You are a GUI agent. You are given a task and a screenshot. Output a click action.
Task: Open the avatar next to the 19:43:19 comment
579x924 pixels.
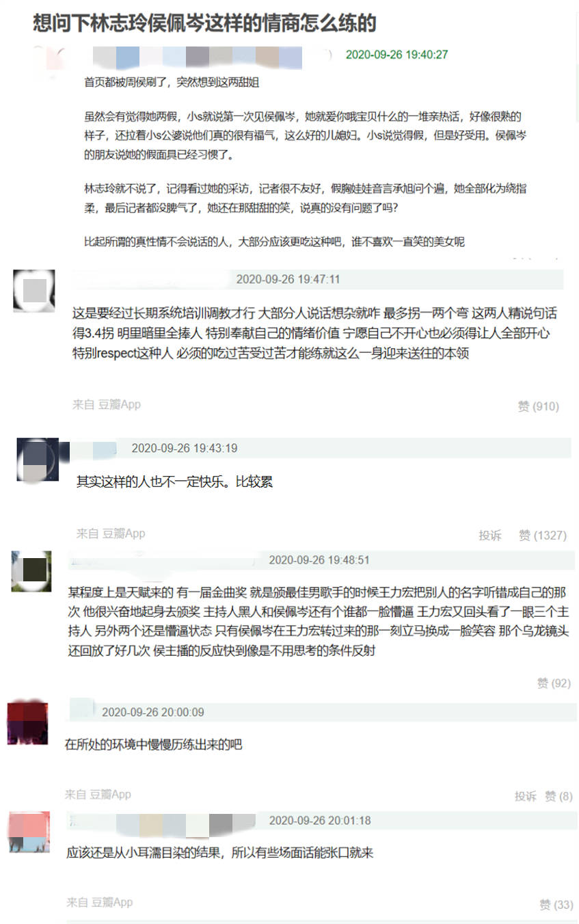coord(37,460)
